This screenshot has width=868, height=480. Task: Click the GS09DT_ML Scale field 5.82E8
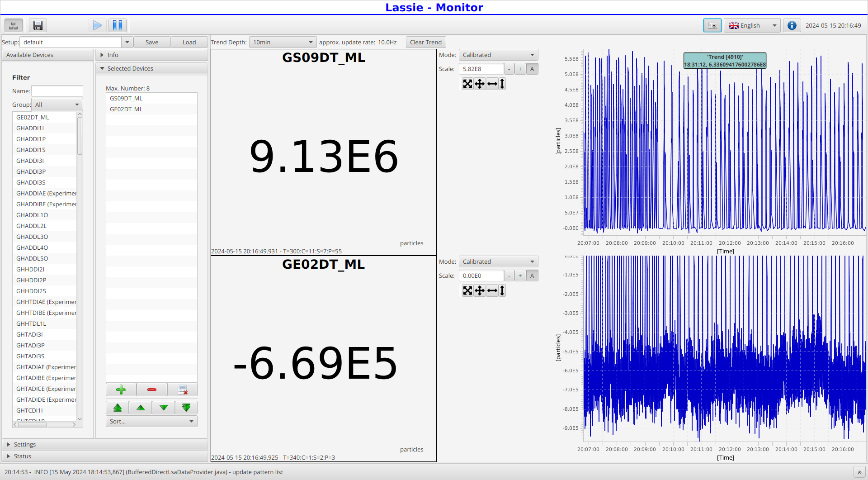[481, 69]
